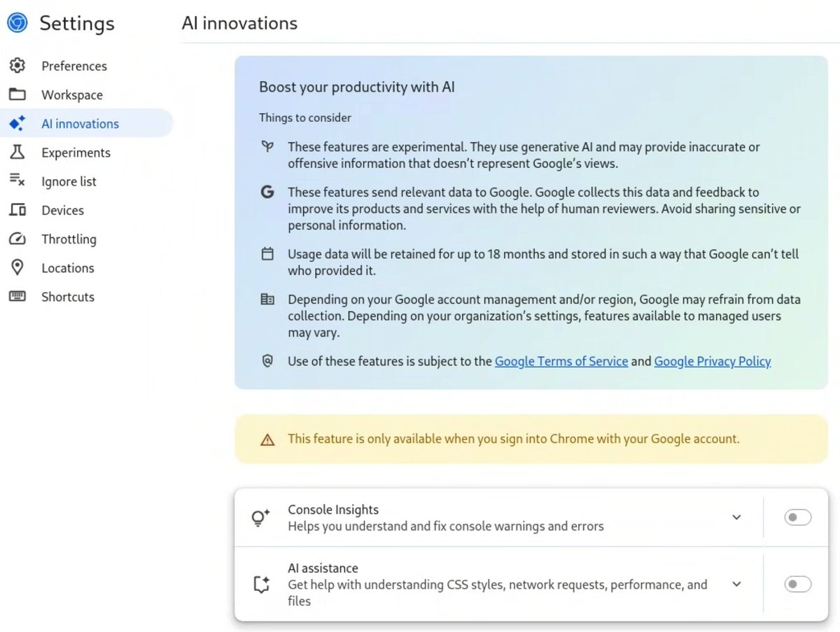Viewport: 840px width, 632px height.
Task: Click the 'Settings' title text
Action: [x=77, y=23]
